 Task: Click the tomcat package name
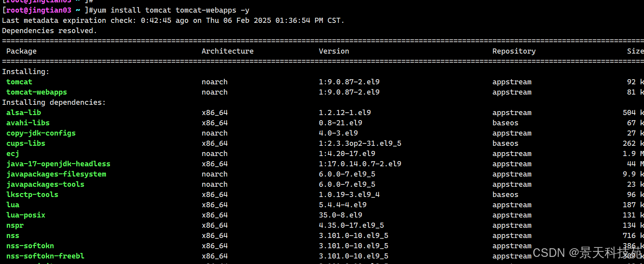click(19, 82)
